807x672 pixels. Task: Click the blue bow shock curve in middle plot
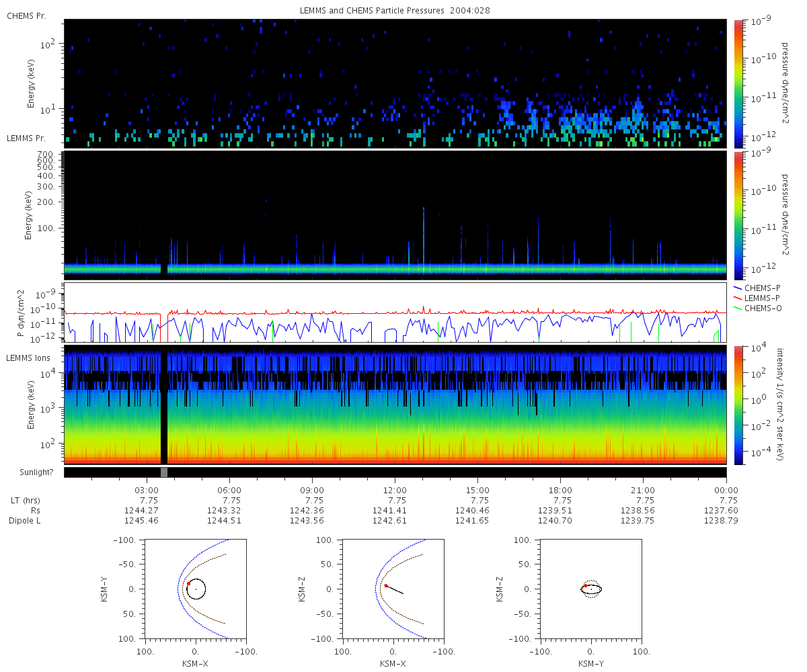tap(374, 589)
